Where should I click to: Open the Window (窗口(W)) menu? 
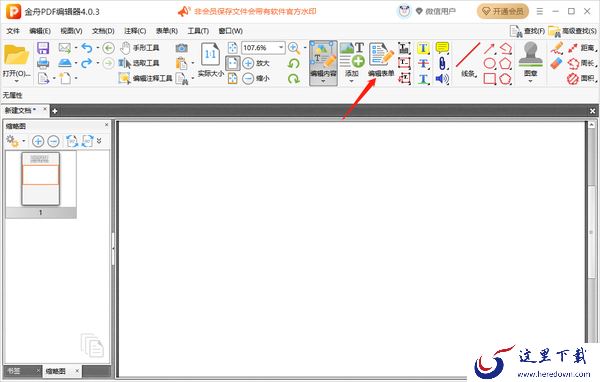231,31
